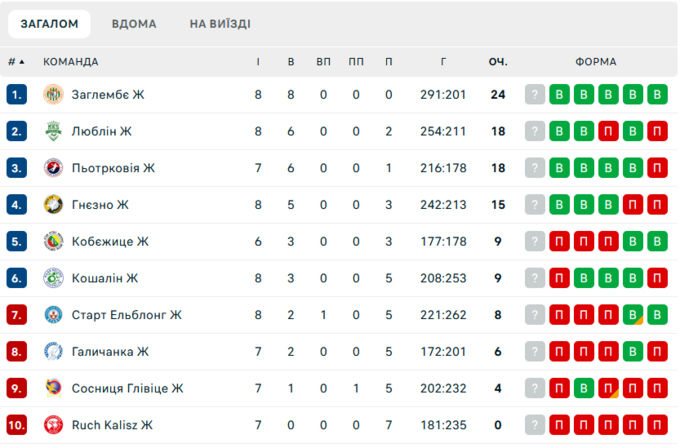The image size is (680, 448).
Task: Click rank badge number 1
Action: [x=17, y=95]
